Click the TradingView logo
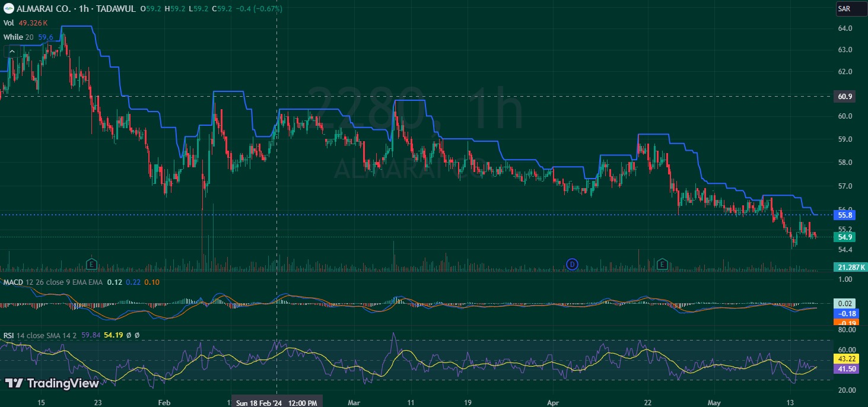The width and height of the screenshot is (868, 407). 52,383
